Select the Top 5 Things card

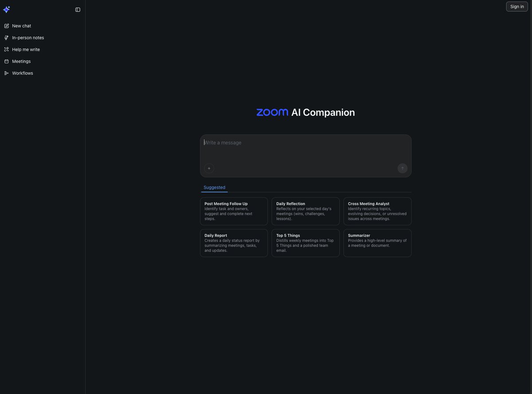coord(305,243)
